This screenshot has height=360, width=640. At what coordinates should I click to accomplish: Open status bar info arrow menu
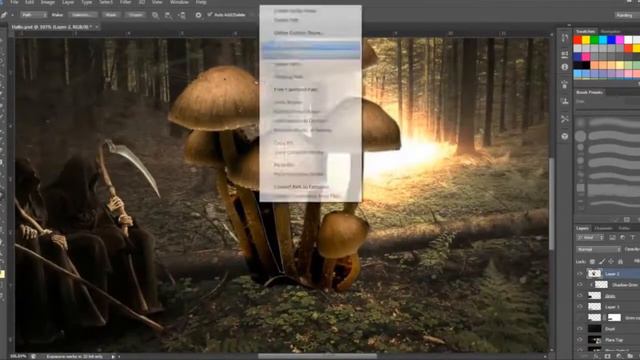pos(113,356)
